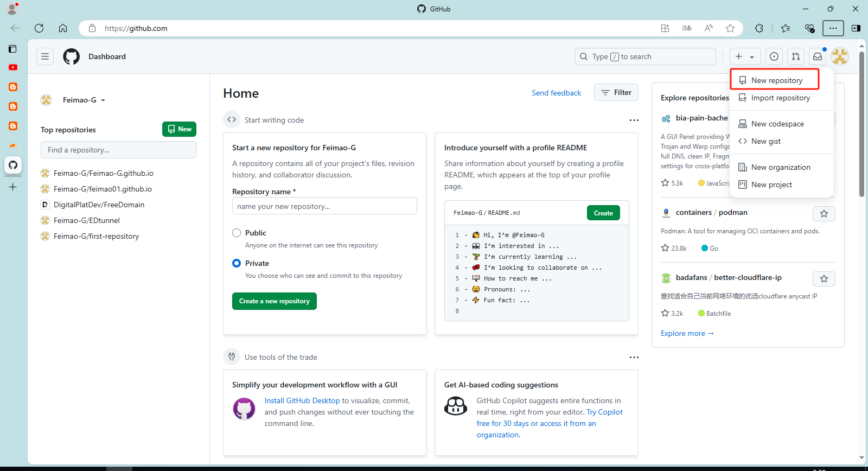Viewport: 868px width, 471px height.
Task: Select New codespace from the menu
Action: 781,124
